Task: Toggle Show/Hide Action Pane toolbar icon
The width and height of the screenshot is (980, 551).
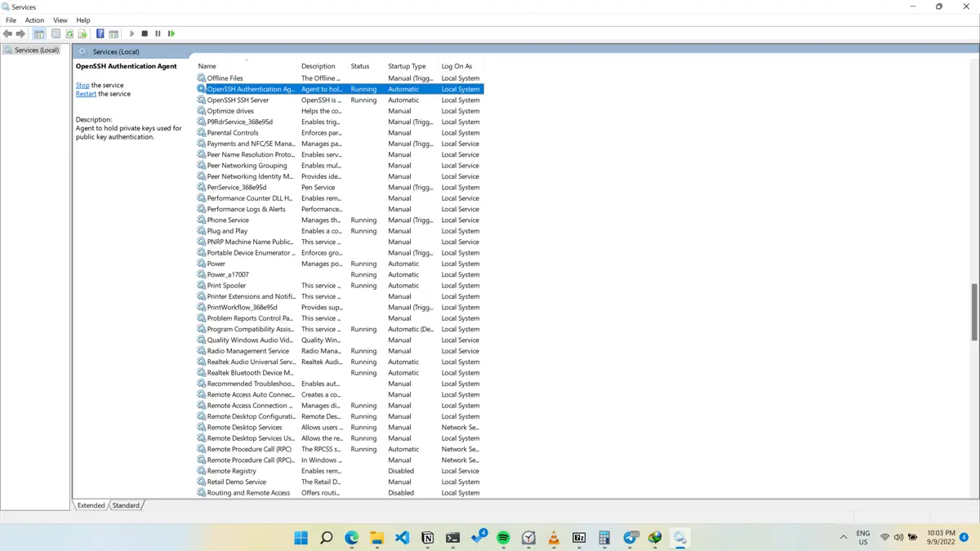Action: pyautogui.click(x=114, y=33)
